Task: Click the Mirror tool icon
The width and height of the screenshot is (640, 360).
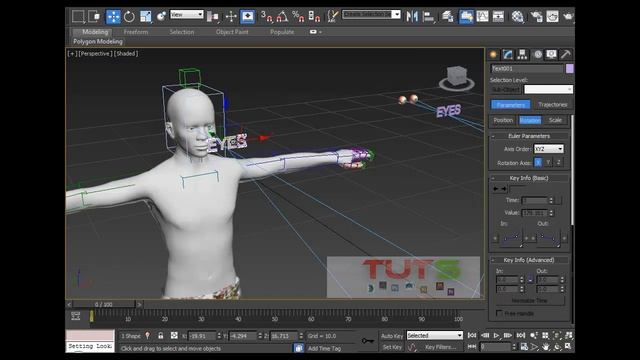Action: coord(412,16)
